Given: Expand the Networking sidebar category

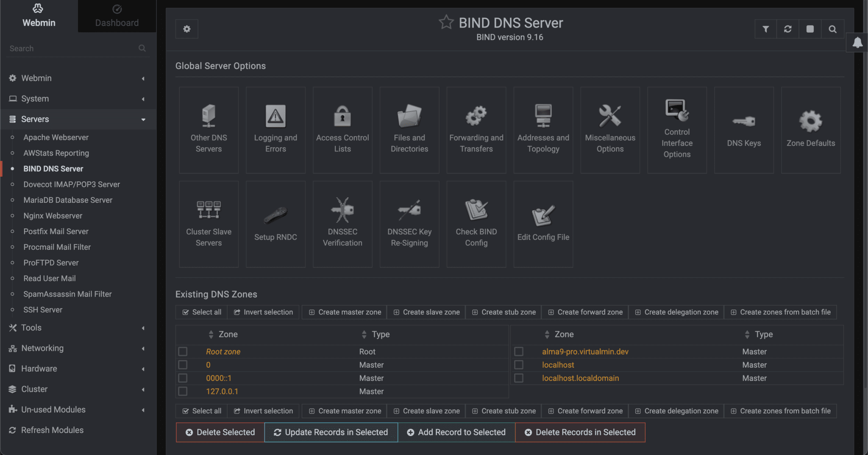Looking at the screenshot, I should click(x=78, y=348).
